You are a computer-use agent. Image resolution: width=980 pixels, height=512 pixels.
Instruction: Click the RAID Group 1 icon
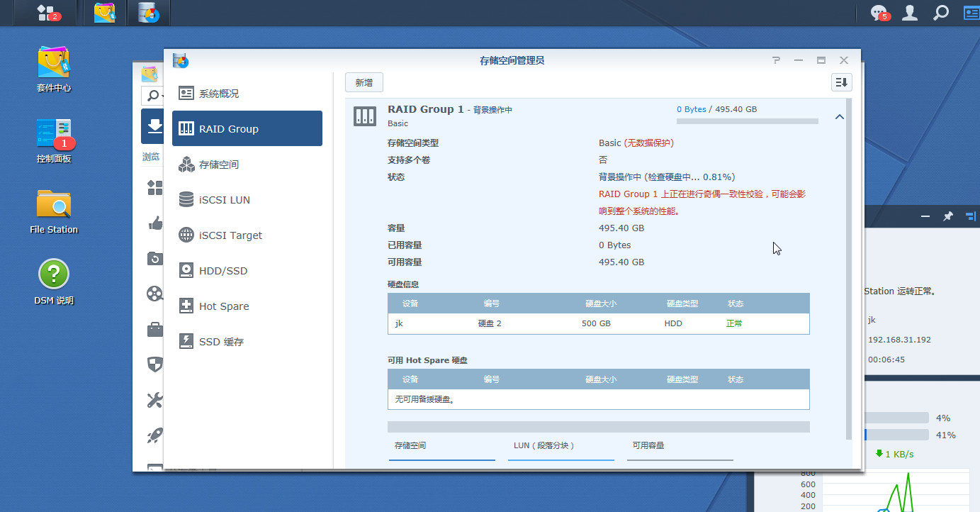pos(365,117)
